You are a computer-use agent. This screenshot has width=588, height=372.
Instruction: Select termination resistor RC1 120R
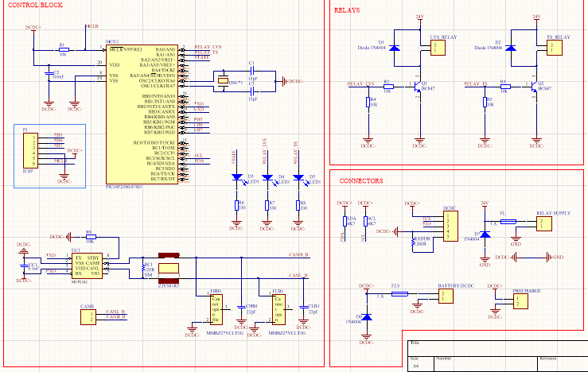coord(143,268)
